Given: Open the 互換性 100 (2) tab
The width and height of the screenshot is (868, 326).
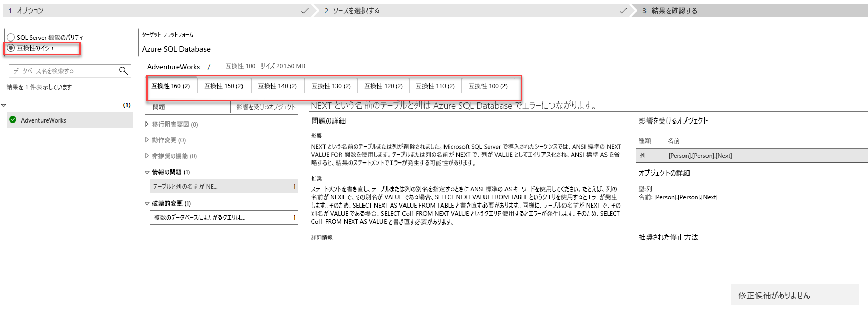Looking at the screenshot, I should pos(488,86).
